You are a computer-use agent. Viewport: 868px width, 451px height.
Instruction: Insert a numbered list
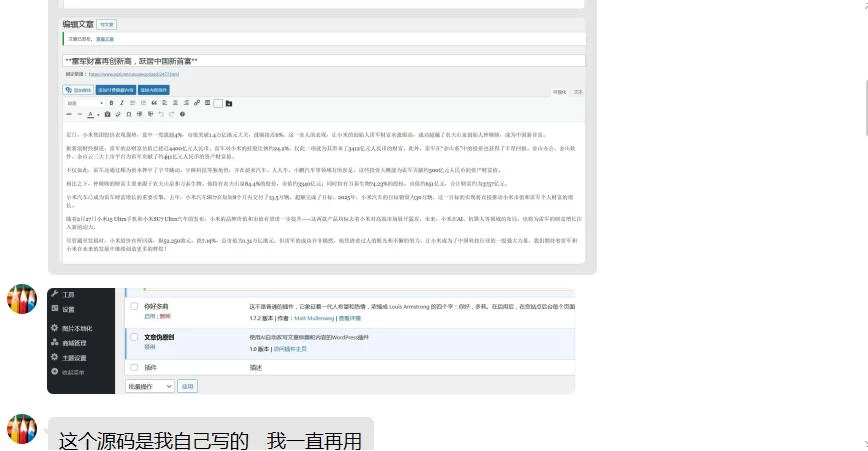click(x=143, y=103)
